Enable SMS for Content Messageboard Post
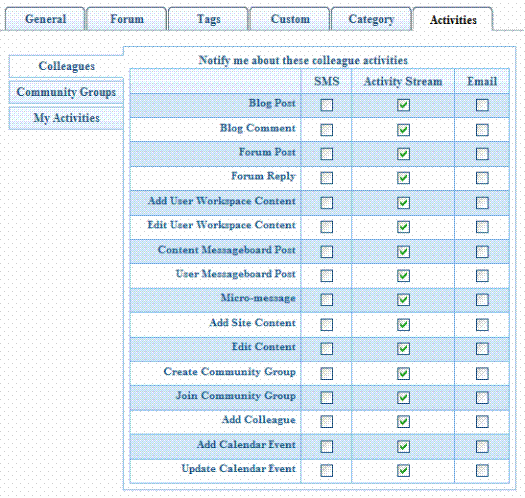Screen dimensions: 525x498 [326, 252]
